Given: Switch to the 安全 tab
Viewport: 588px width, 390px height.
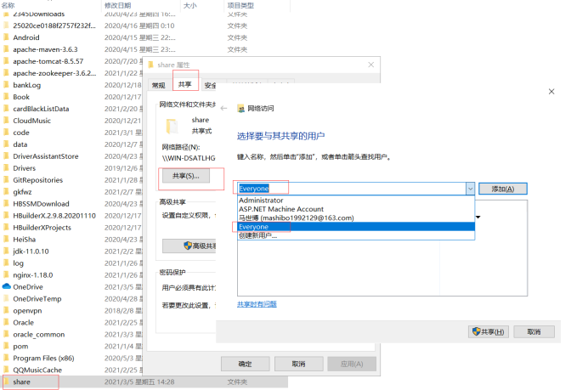Looking at the screenshot, I should coord(210,86).
